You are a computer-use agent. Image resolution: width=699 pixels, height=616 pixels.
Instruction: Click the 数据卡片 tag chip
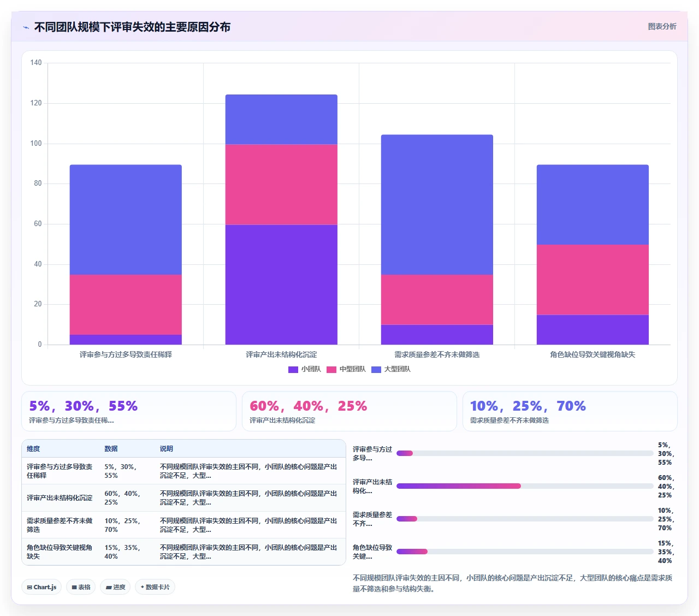155,587
